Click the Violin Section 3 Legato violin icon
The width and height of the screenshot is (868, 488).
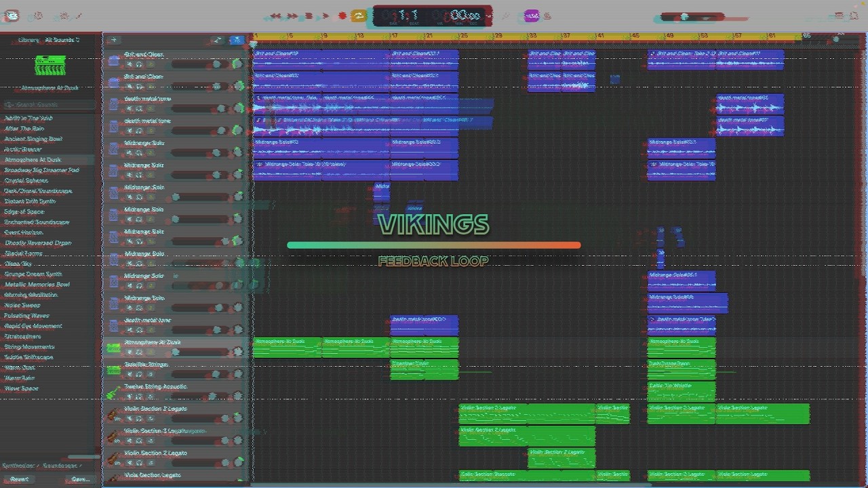pos(113,436)
